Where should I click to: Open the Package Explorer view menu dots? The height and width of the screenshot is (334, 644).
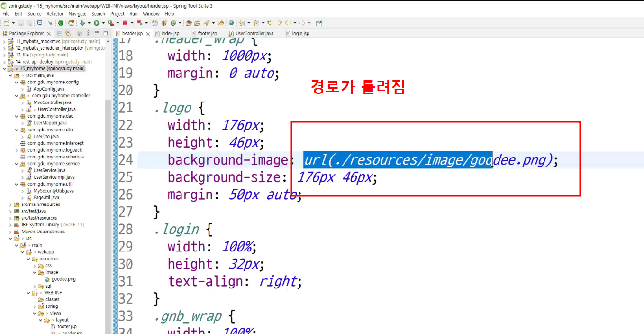88,33
